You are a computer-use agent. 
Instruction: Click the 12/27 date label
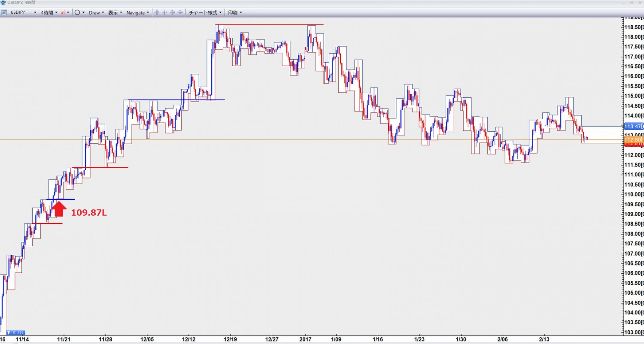point(272,339)
